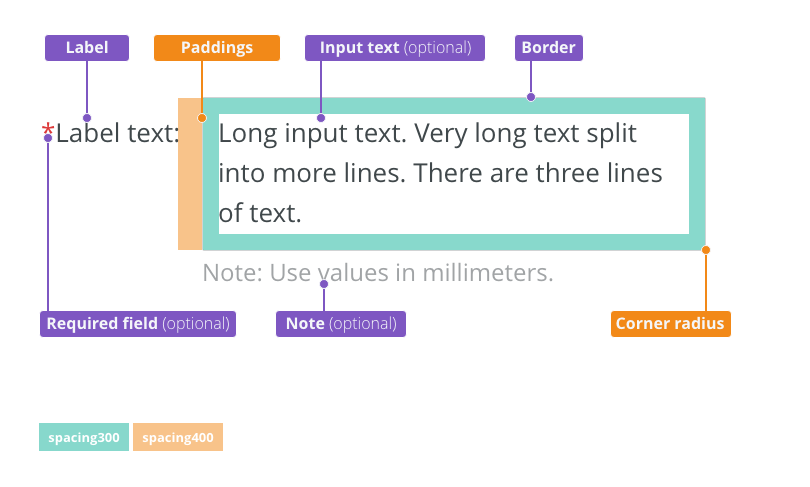Image resolution: width=810 pixels, height=487 pixels.
Task: Click the note about millimeters
Action: click(x=378, y=273)
